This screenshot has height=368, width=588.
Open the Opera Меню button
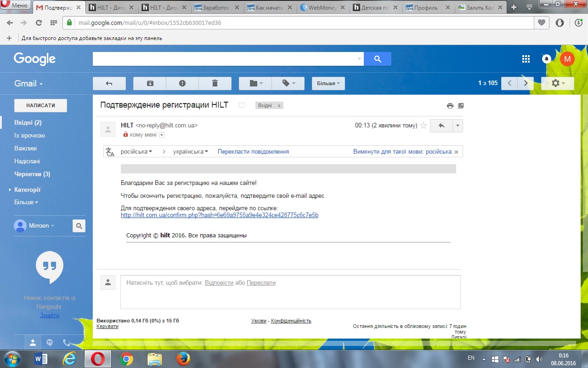(x=16, y=6)
